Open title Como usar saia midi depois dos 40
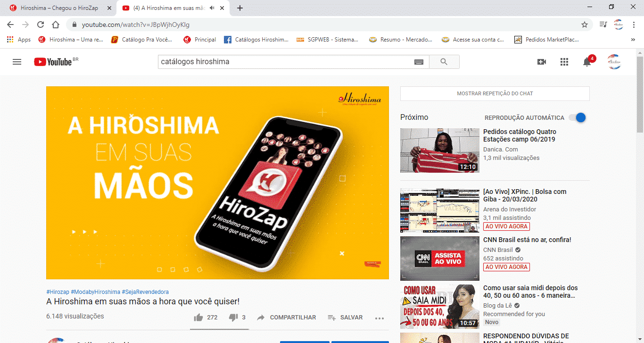The height and width of the screenshot is (343, 644). [x=530, y=292]
